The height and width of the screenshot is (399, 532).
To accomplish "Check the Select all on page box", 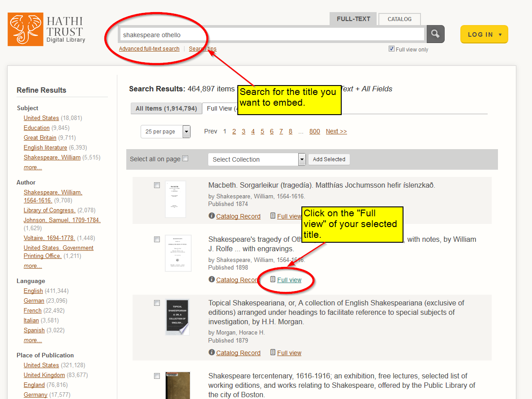I will (x=185, y=159).
